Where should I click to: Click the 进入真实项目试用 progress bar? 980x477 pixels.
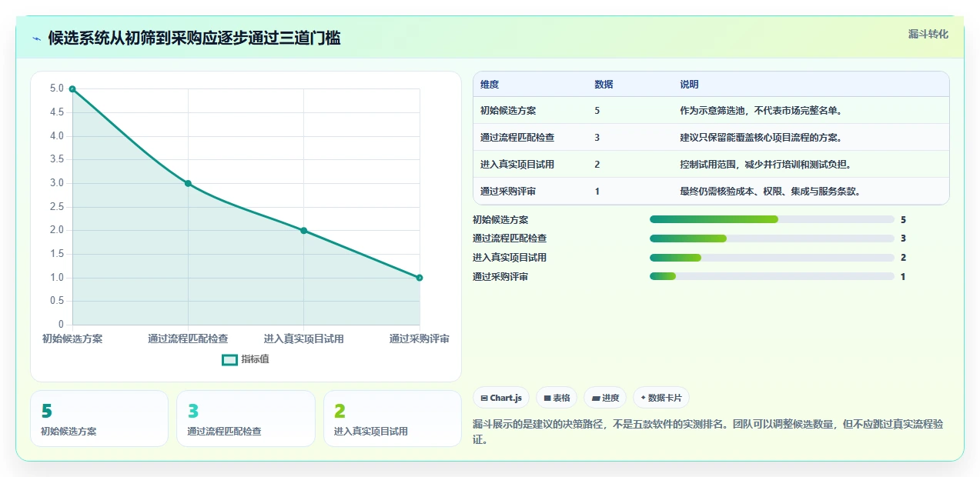[x=772, y=258]
